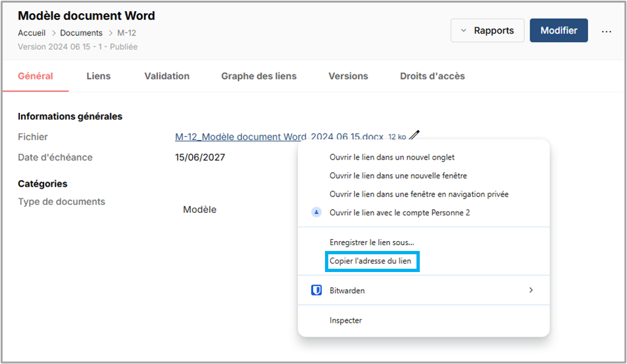
Task: Open the three-dots more options menu
Action: pos(607,31)
